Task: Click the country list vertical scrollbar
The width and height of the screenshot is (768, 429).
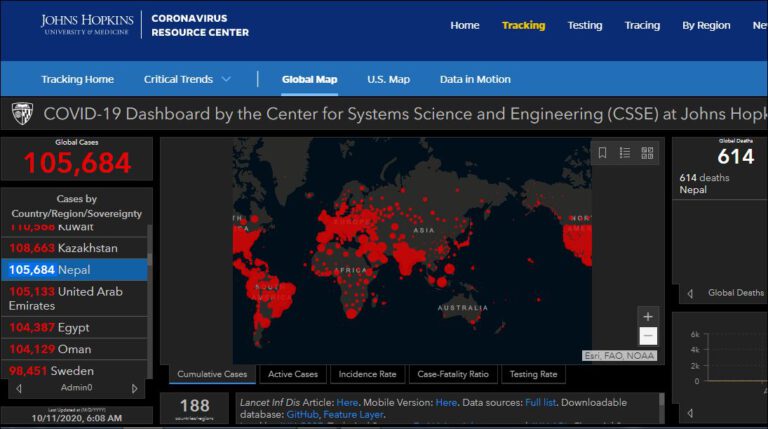Action: point(150,300)
